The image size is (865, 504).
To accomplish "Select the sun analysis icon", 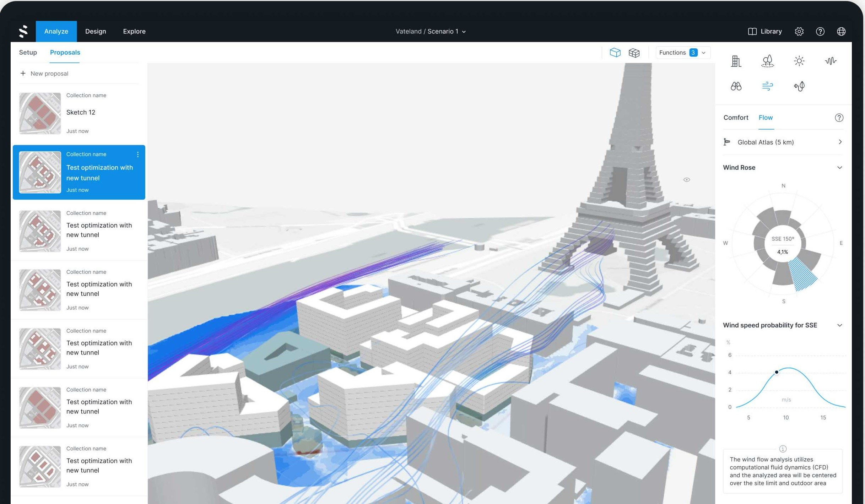I will tap(799, 61).
